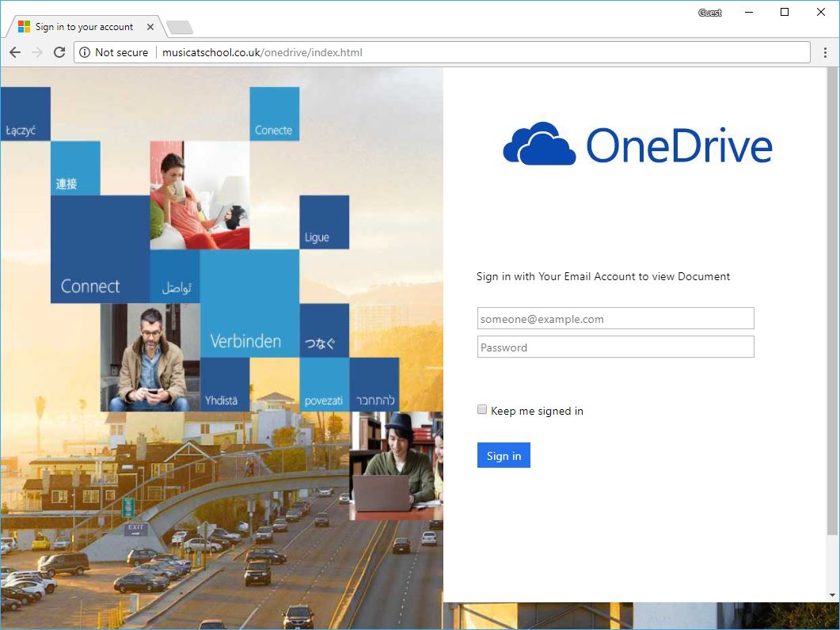
Task: Click the 'Connect' tile
Action: pyautogui.click(x=101, y=249)
